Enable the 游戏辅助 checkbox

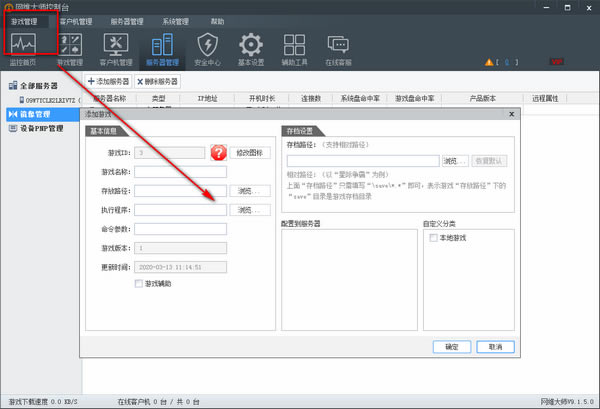(139, 283)
